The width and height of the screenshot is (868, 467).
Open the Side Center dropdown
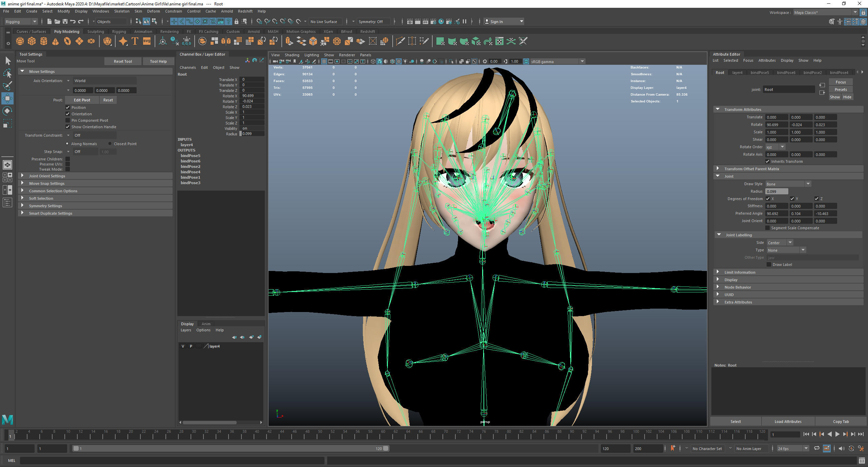pyautogui.click(x=780, y=243)
